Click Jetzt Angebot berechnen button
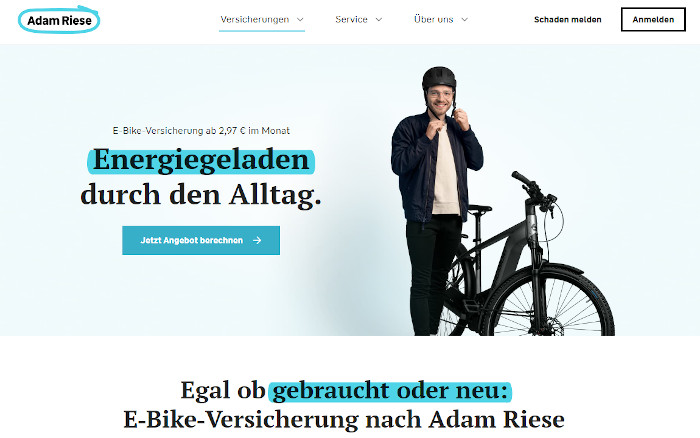This screenshot has height=438, width=700. (x=201, y=240)
